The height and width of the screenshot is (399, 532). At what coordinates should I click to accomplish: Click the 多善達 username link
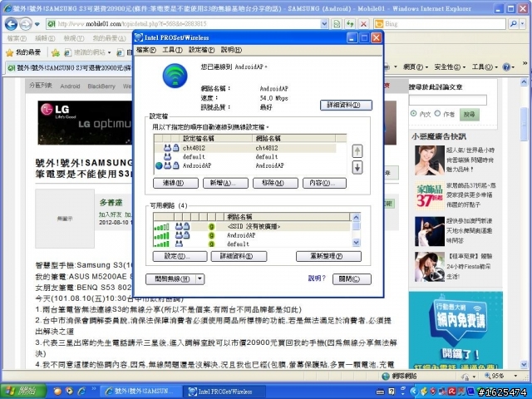pos(111,203)
